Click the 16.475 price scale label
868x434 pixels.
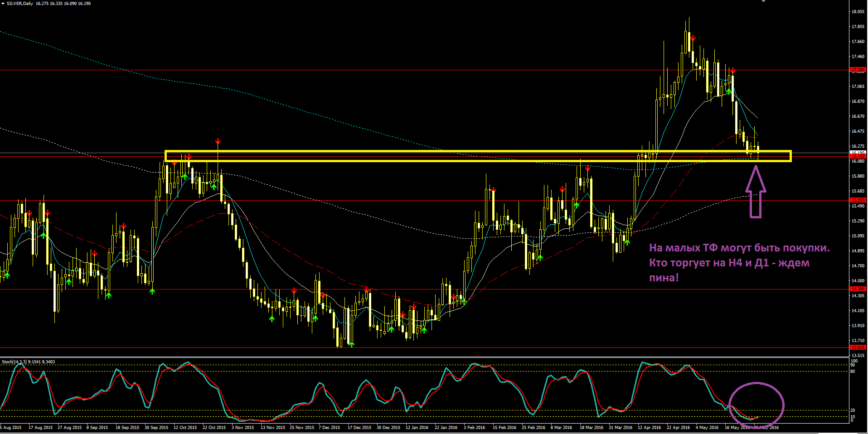[x=858, y=131]
